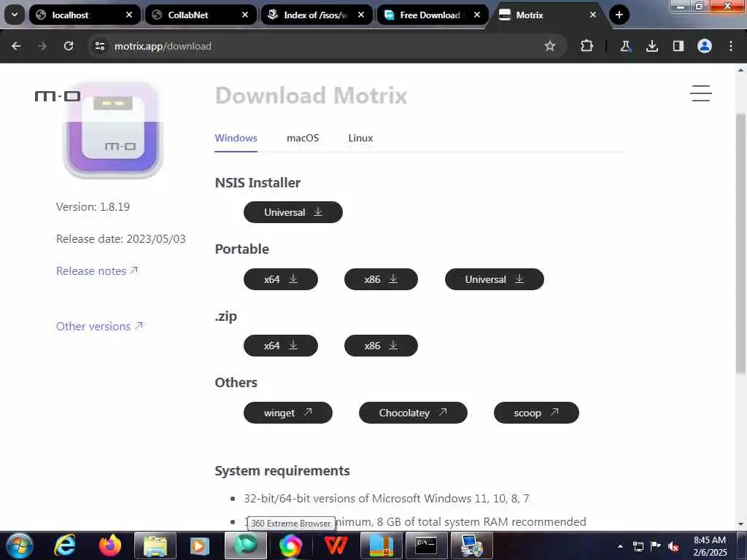Close the localhost tab
Viewport: 747px width, 560px height.
point(129,15)
